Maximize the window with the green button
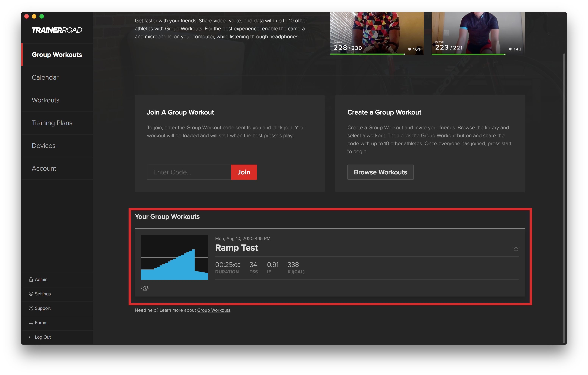This screenshot has width=588, height=375. [42, 16]
